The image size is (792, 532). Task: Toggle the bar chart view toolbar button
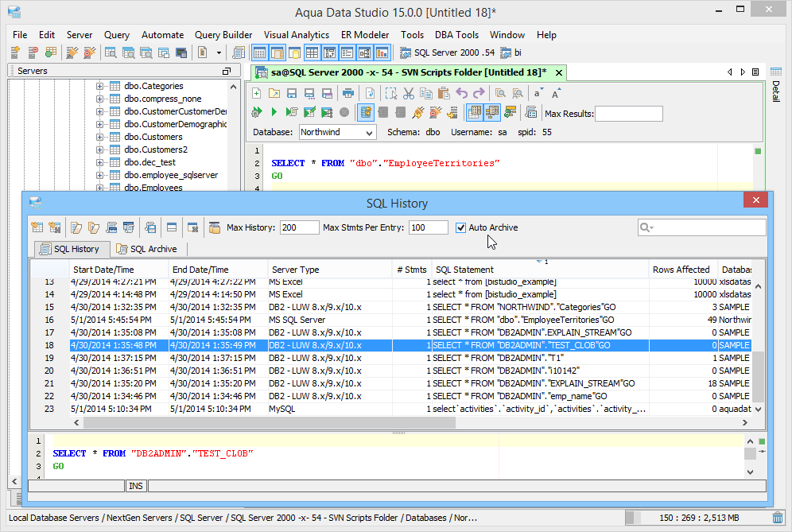[x=382, y=52]
